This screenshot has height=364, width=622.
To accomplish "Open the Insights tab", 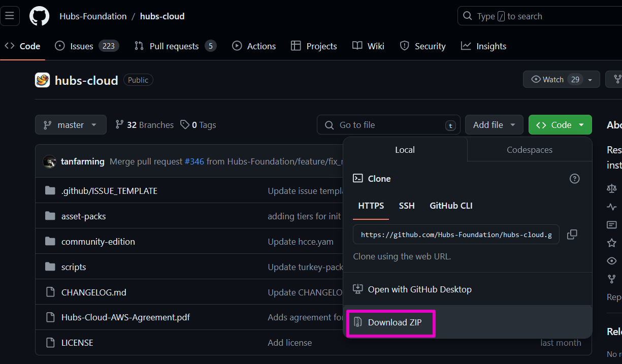I will pos(483,46).
